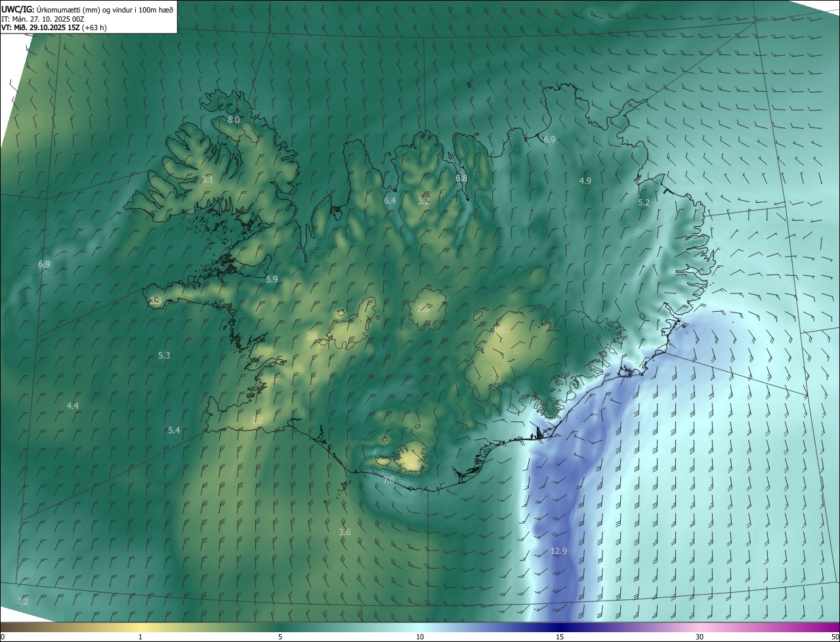Select the 12.9 value over the blue band
840x642 pixels.
point(558,551)
